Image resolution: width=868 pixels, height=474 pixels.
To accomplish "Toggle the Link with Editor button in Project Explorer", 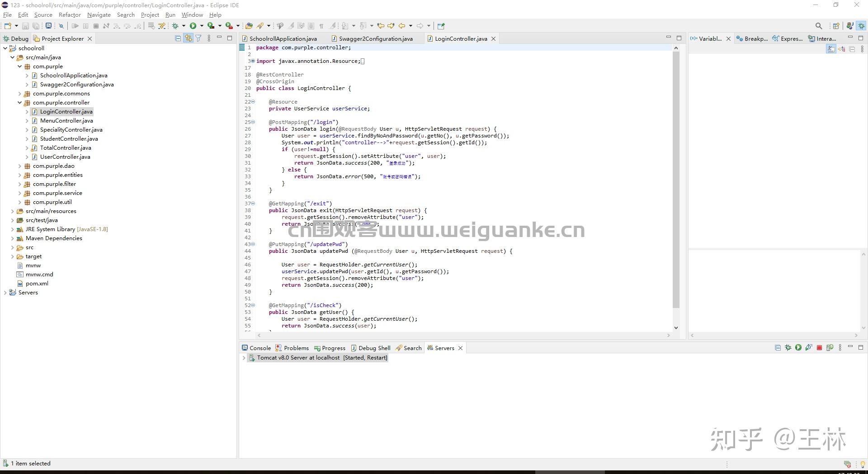I will tap(188, 38).
